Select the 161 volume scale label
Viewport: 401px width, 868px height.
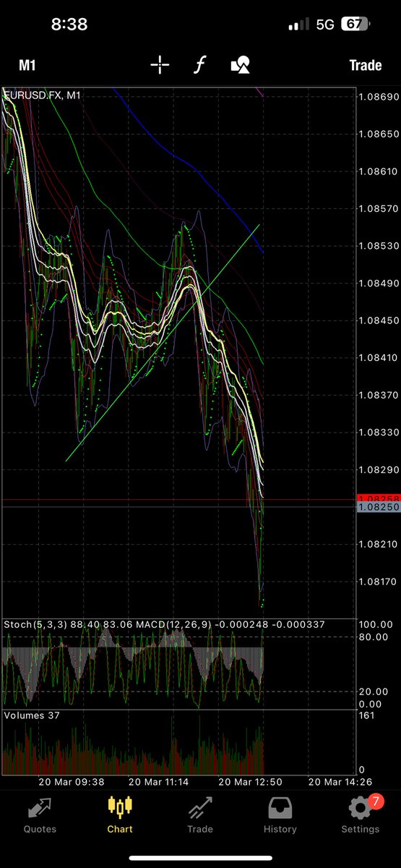(x=367, y=716)
